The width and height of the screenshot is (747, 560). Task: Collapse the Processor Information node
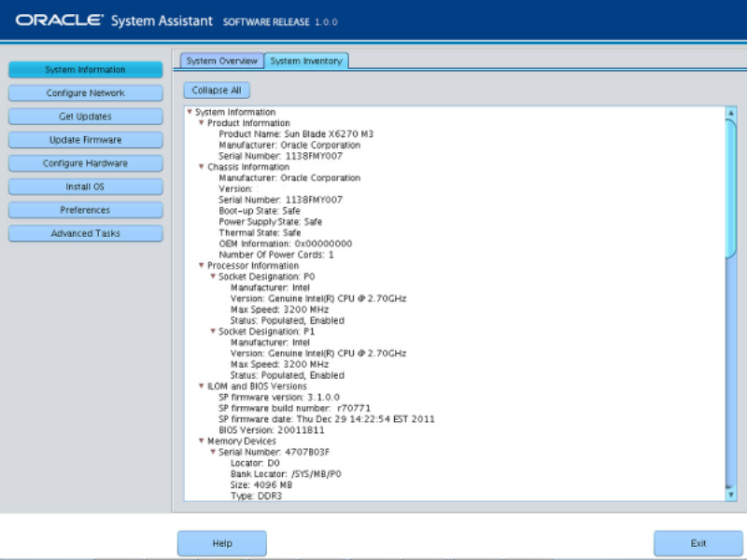(201, 265)
